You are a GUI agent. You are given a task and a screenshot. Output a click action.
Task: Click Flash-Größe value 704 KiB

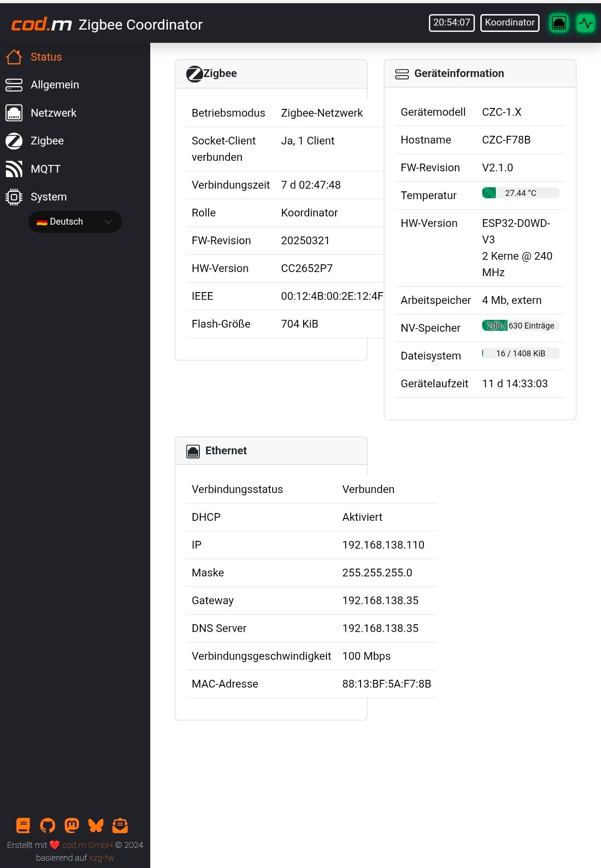click(x=300, y=324)
